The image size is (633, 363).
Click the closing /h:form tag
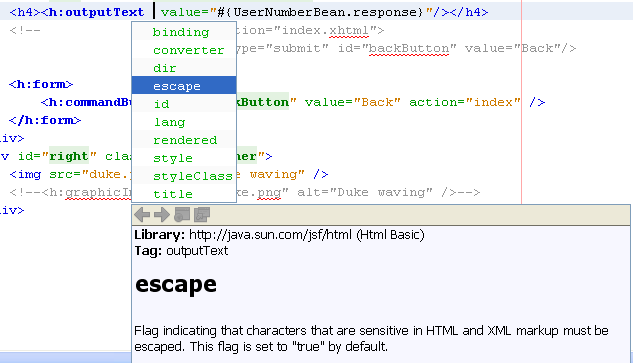[45, 120]
